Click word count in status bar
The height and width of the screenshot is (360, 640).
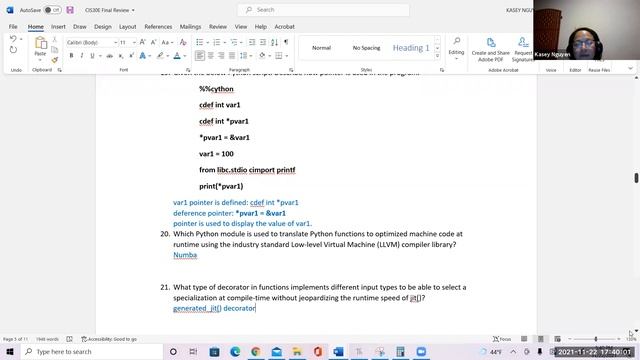point(47,339)
